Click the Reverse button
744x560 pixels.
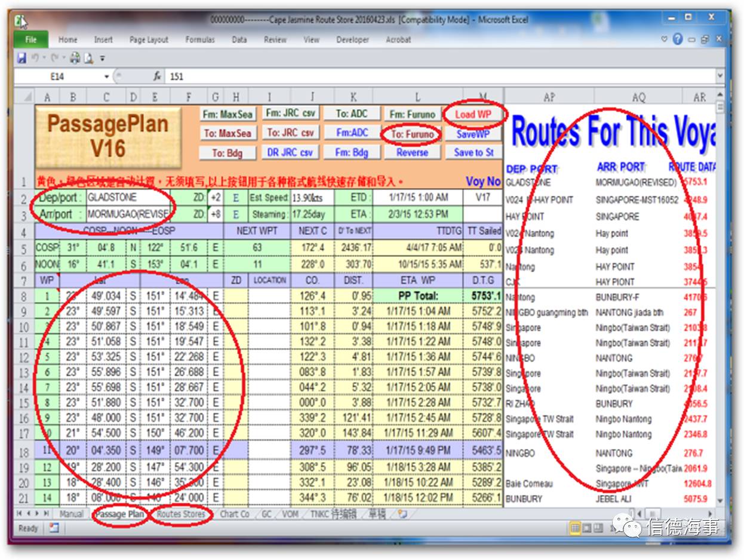point(413,152)
